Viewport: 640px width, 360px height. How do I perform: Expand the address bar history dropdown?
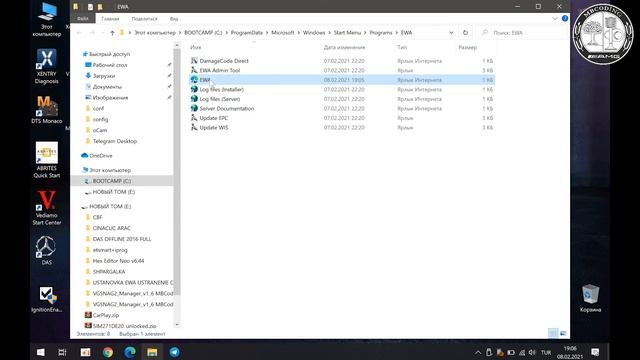click(451, 33)
